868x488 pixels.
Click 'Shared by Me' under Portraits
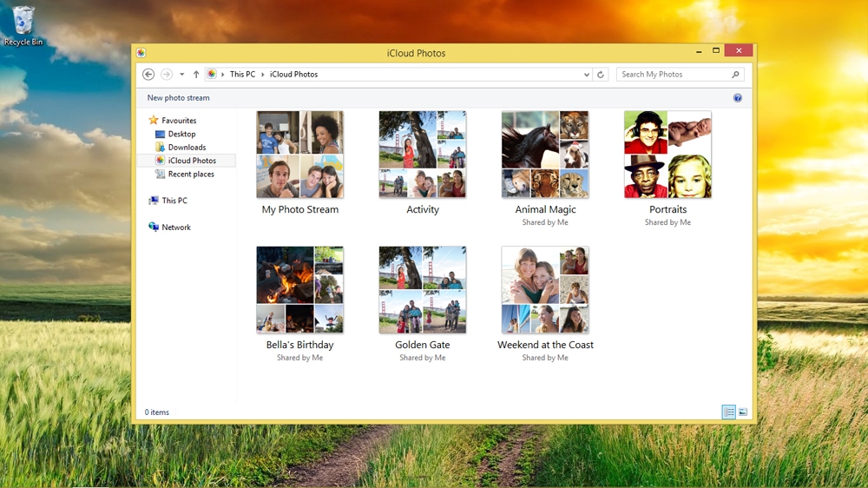pyautogui.click(x=667, y=222)
